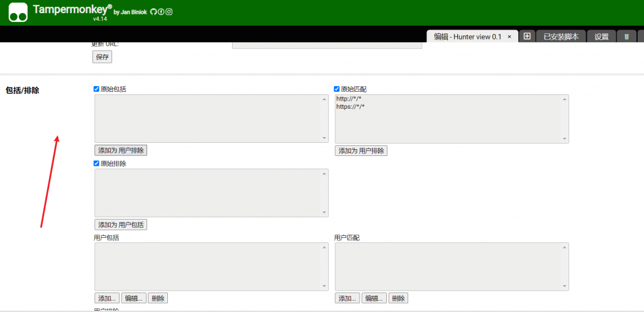
Task: Click 添加为 用户排除 below 原始匹配 box
Action: 361,151
